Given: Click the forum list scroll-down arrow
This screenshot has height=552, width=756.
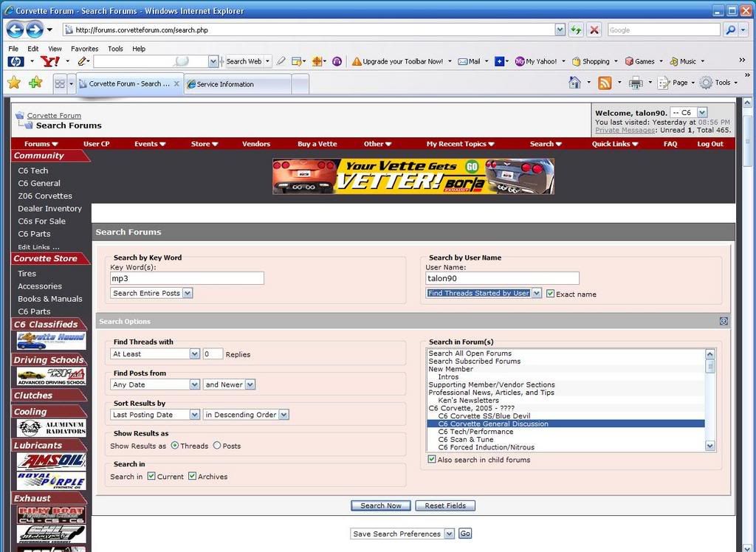Looking at the screenshot, I should (x=709, y=446).
